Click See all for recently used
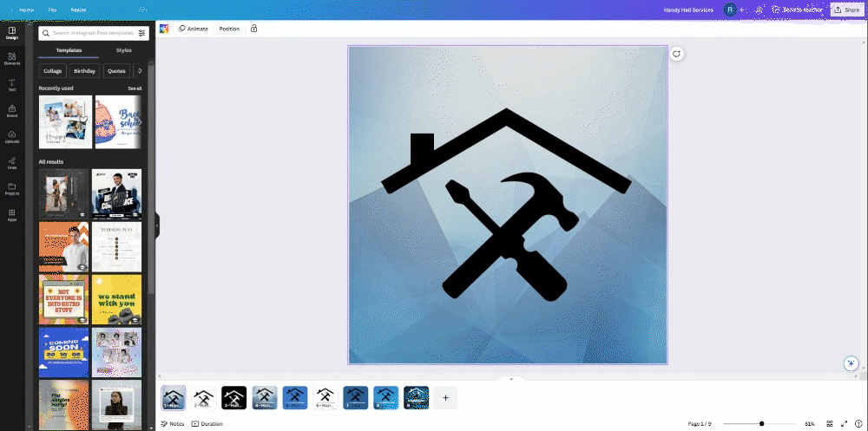The image size is (868, 431). [x=135, y=88]
